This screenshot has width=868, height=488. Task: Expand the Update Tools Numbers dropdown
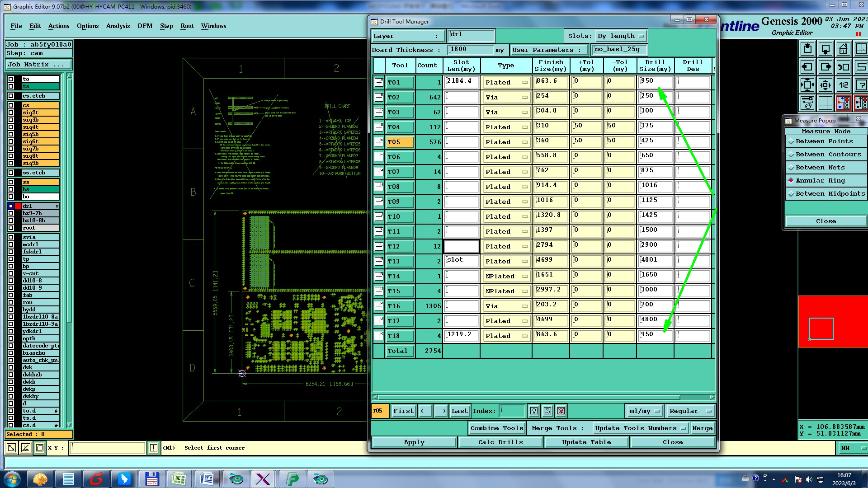640,428
